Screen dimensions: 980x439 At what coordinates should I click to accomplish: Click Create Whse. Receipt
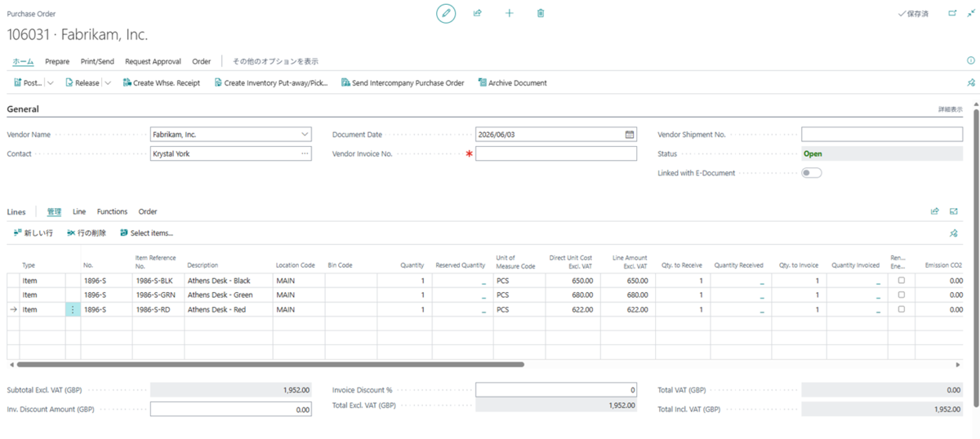click(x=161, y=82)
